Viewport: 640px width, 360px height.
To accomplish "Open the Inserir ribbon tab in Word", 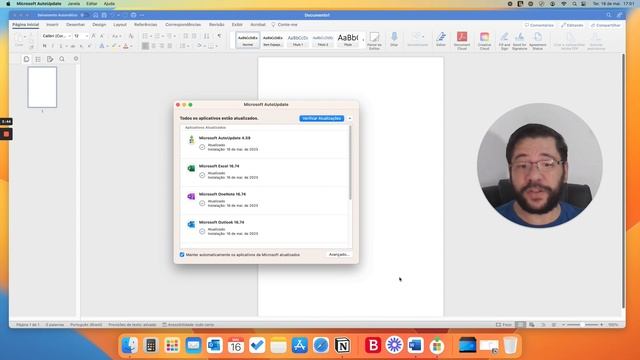I will [52, 25].
